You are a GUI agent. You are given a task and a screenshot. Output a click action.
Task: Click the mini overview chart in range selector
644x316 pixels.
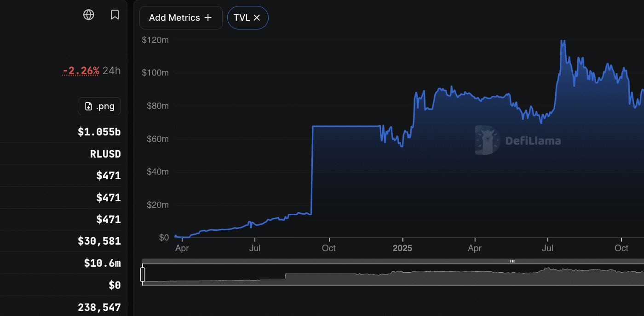click(x=393, y=275)
